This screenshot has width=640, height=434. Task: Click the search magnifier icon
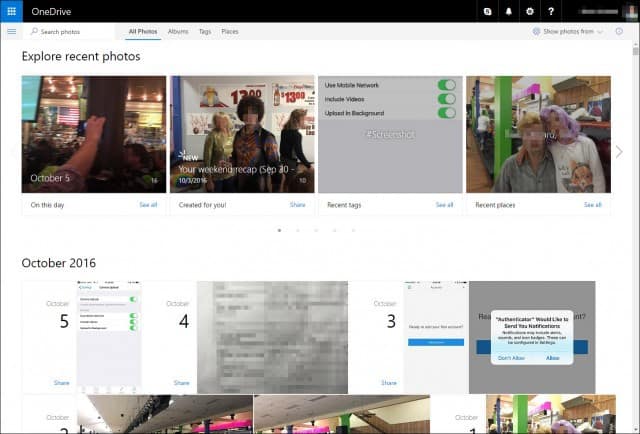[x=34, y=31]
